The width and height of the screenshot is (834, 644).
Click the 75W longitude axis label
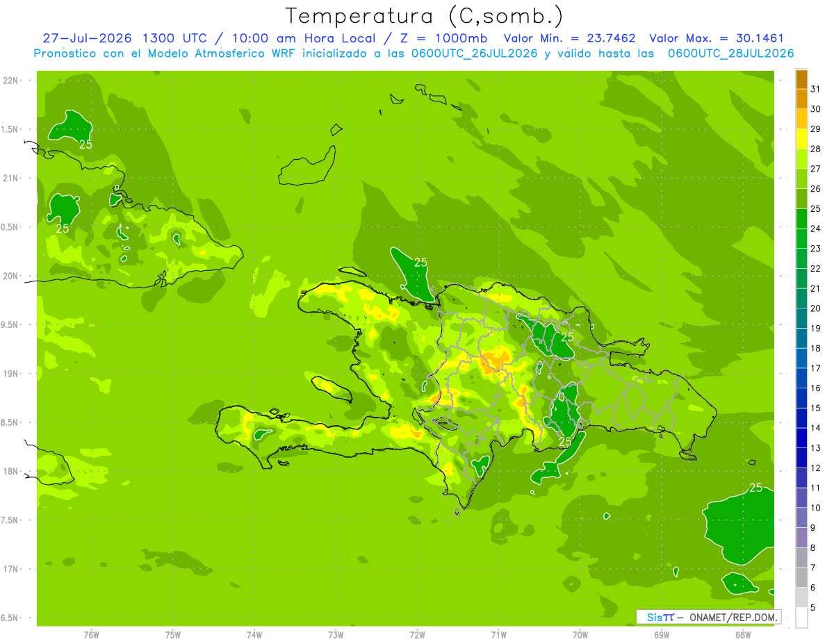[173, 634]
